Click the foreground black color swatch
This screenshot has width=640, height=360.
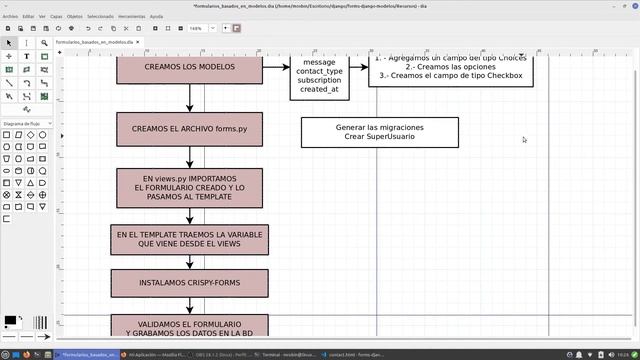(x=10, y=320)
